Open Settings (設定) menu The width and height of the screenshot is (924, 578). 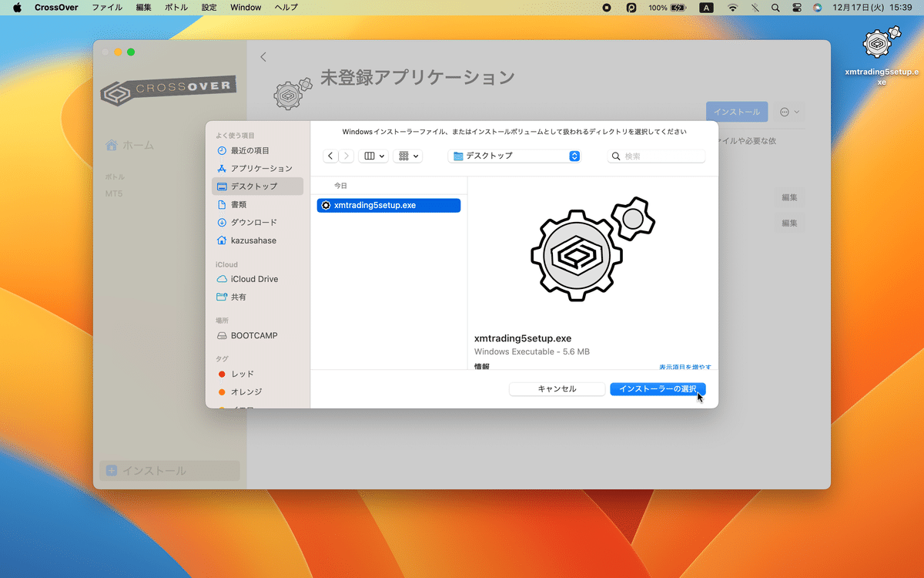(209, 8)
